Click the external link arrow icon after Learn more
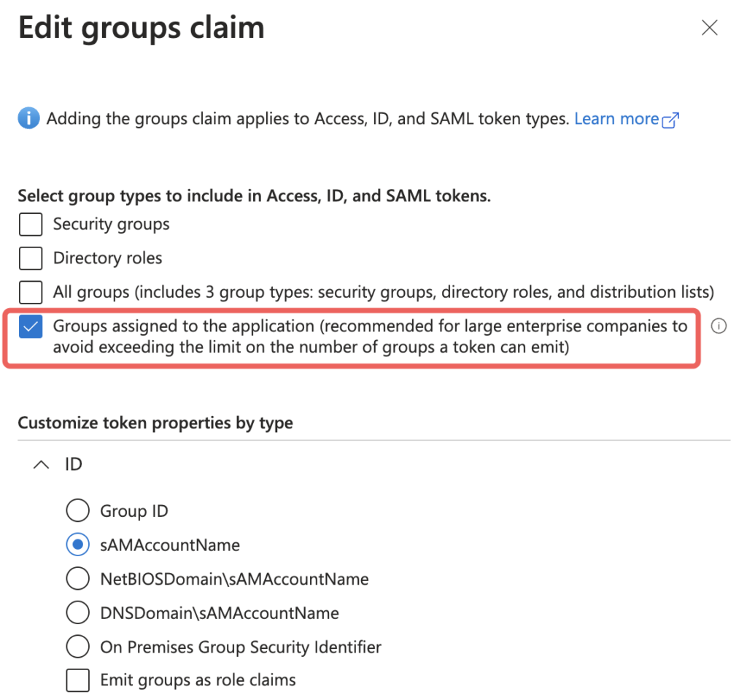The image size is (747, 700). 670,120
